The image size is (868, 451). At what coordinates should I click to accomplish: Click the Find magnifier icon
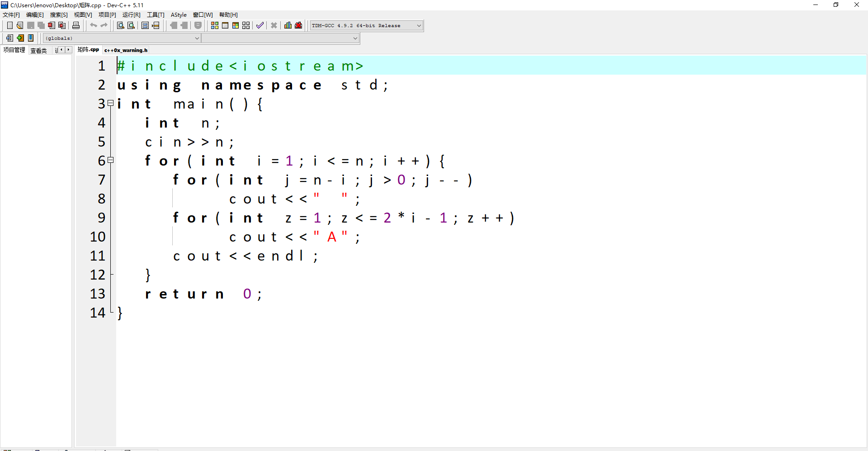121,25
